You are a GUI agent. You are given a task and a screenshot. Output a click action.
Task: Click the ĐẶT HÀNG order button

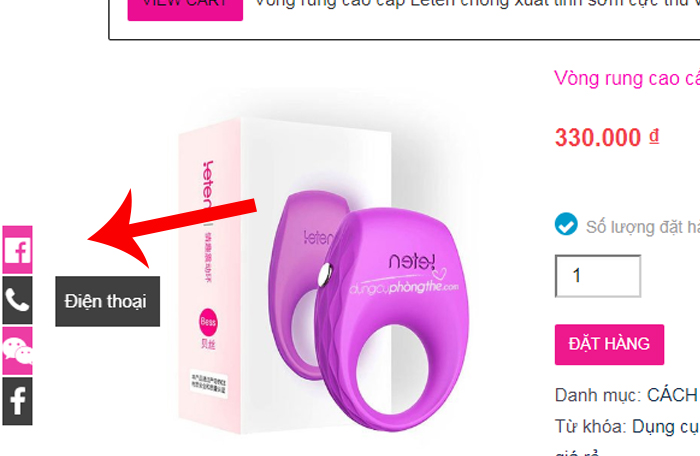(x=609, y=344)
